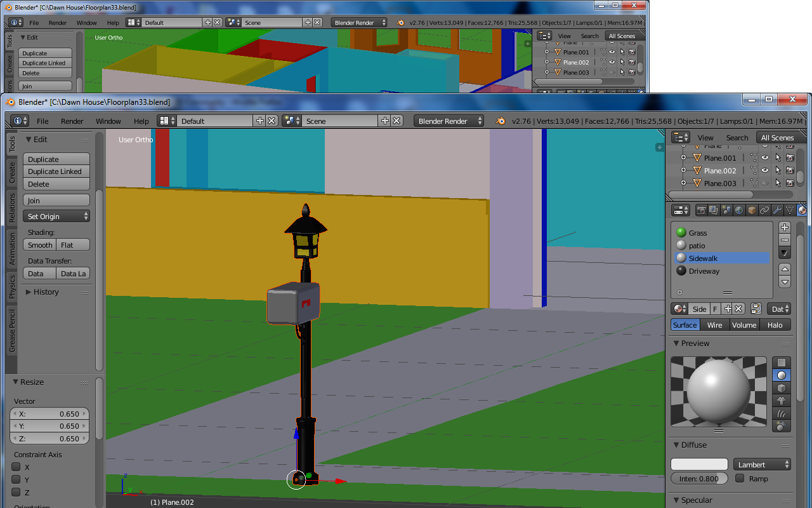Open Help menu in front window
This screenshot has height=508, width=812.
coord(141,121)
